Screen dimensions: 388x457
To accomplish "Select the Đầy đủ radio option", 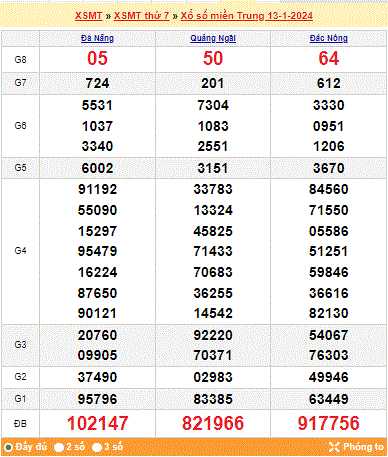I will coord(8,447).
